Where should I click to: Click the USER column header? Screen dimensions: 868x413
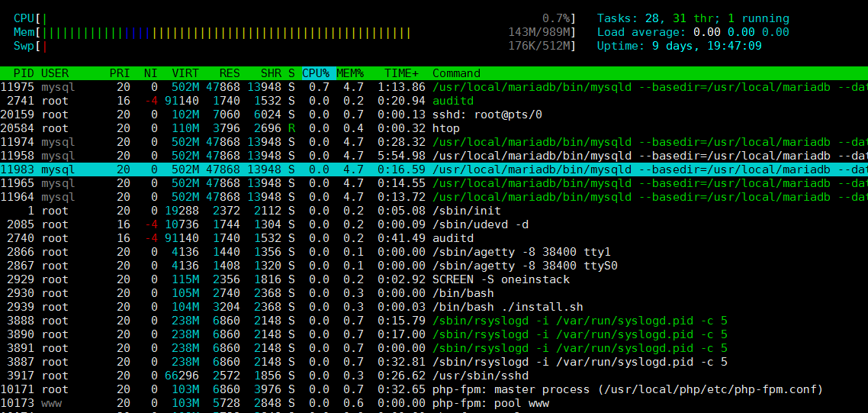pyautogui.click(x=55, y=73)
